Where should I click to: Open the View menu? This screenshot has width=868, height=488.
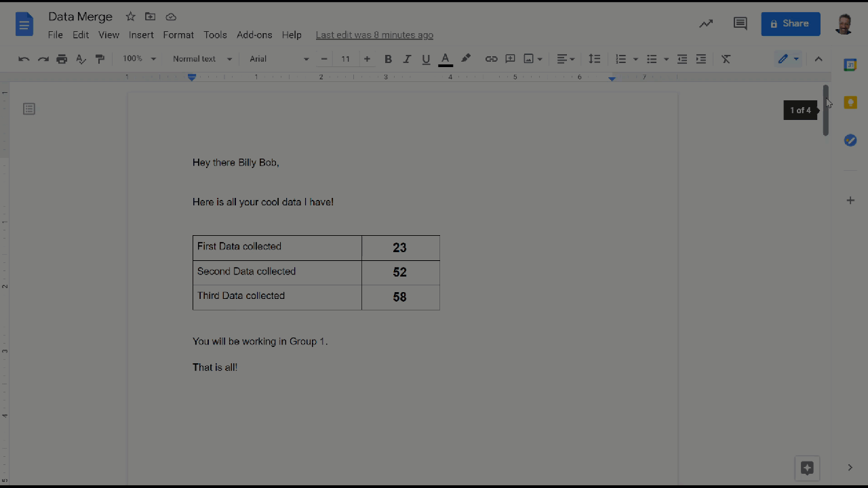(108, 35)
